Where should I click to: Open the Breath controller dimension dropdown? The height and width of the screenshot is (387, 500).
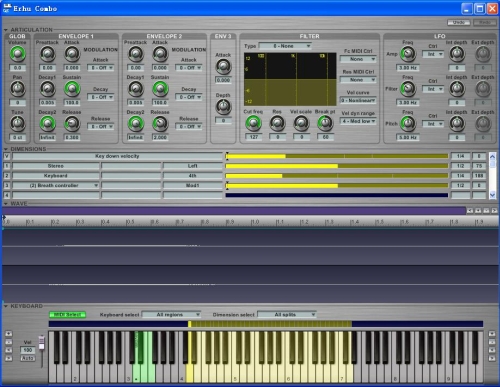56,185
